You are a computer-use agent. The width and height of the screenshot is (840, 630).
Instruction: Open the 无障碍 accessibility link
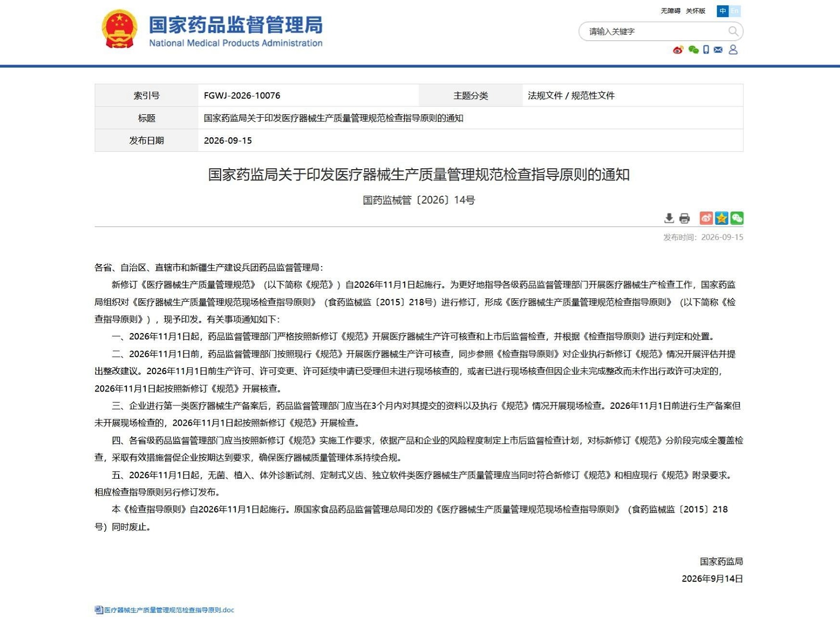coord(670,11)
